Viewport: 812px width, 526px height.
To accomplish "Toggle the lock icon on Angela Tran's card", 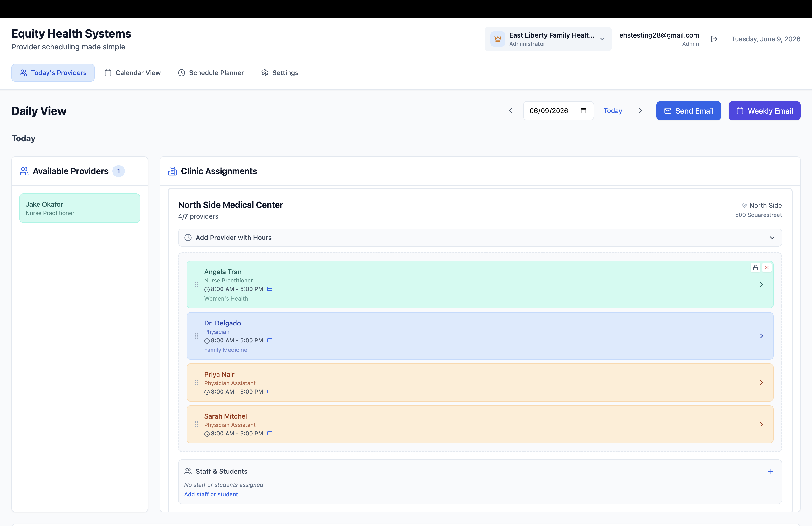I will pyautogui.click(x=755, y=268).
